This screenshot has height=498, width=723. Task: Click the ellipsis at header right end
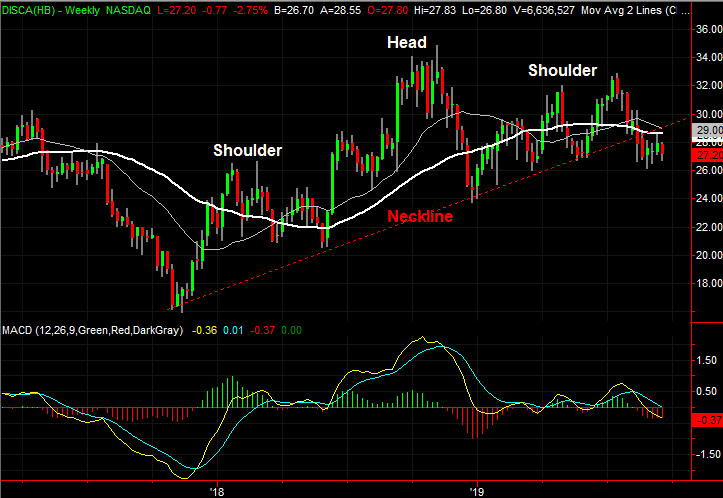pyautogui.click(x=686, y=12)
